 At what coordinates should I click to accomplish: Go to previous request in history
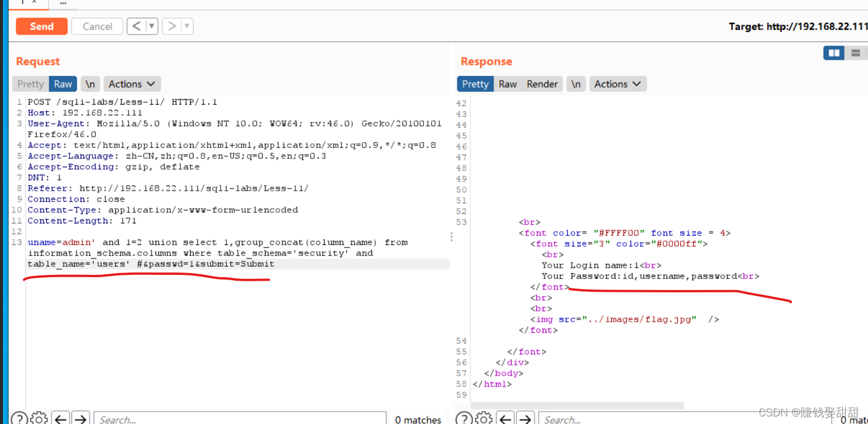tap(136, 26)
